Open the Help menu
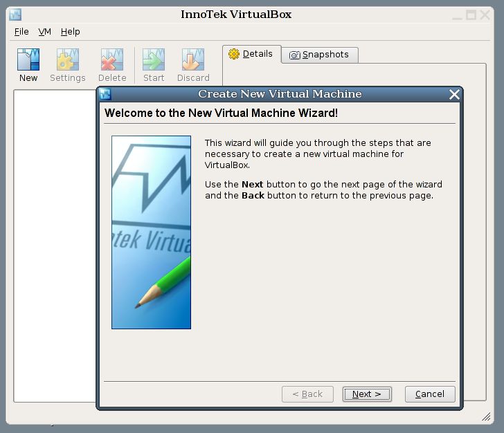This screenshot has width=504, height=433. (71, 32)
